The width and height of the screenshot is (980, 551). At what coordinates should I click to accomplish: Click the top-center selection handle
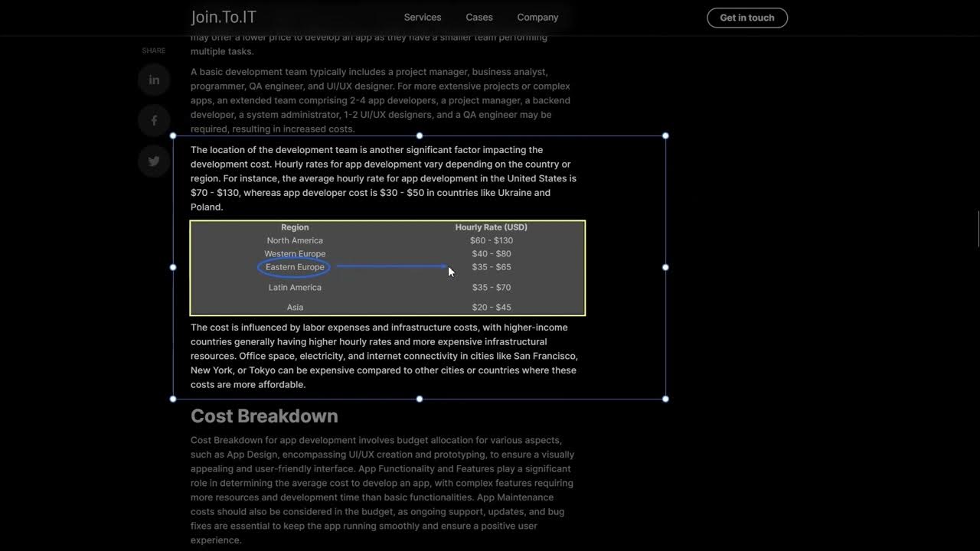[420, 135]
